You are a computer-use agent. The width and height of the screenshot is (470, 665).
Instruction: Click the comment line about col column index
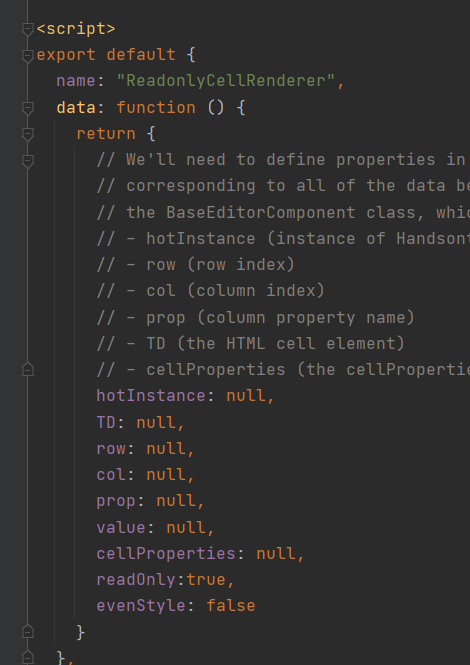[210, 291]
